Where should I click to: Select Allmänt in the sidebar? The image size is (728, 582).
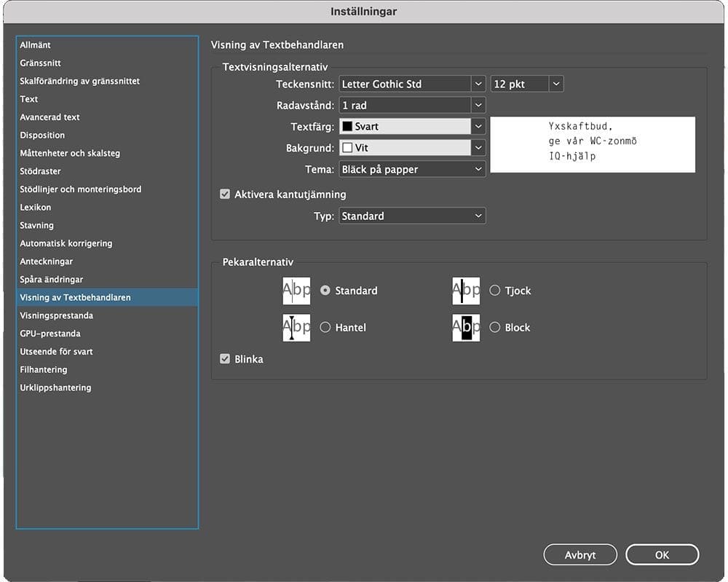107,45
